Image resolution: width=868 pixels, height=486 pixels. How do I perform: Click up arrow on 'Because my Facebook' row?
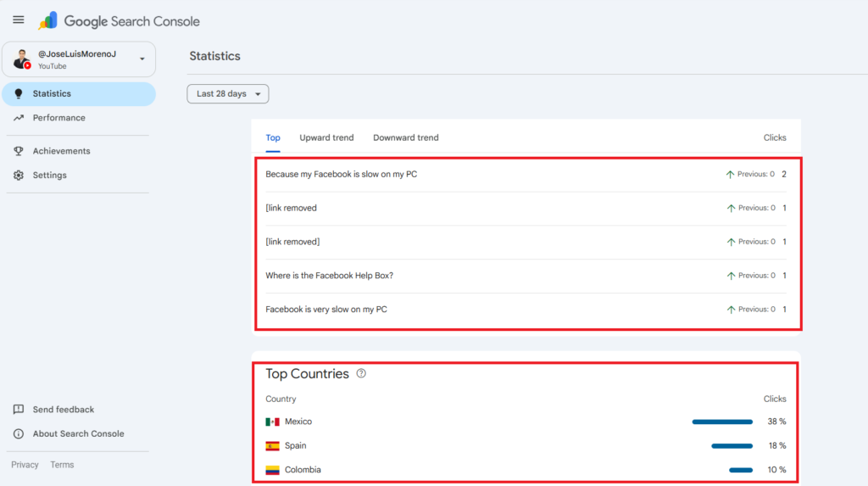pyautogui.click(x=730, y=175)
